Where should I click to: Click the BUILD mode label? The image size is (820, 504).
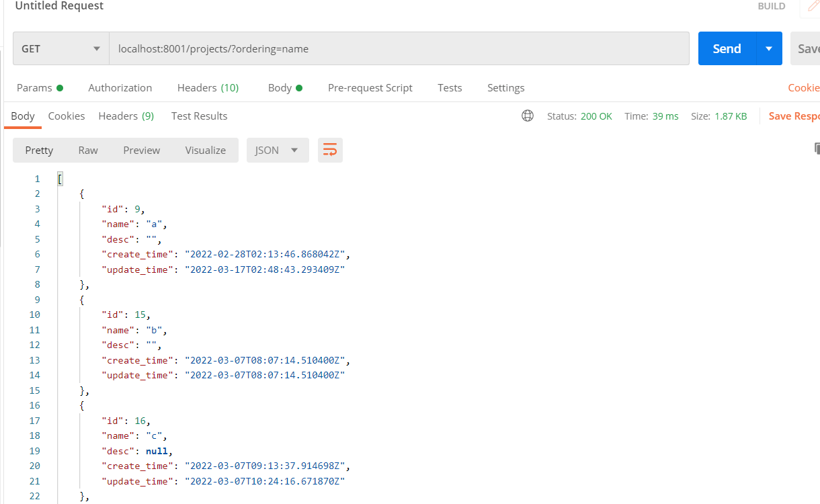click(772, 6)
